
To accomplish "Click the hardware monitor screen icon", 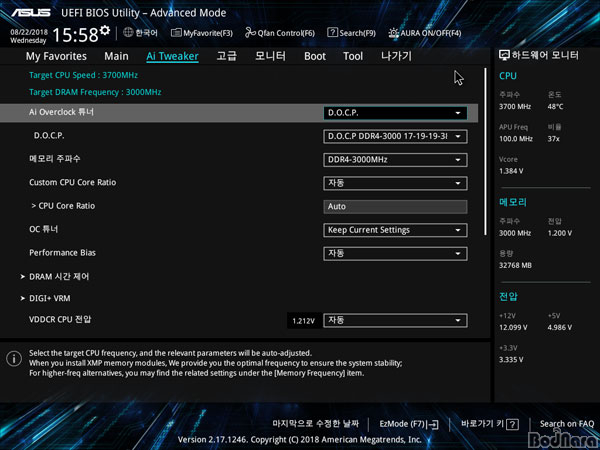I will [x=504, y=55].
